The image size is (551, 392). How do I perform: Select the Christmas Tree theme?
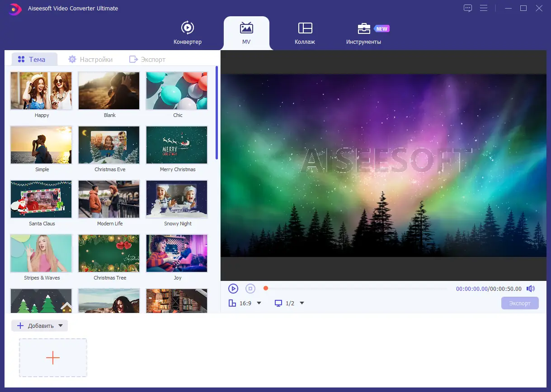coord(109,253)
